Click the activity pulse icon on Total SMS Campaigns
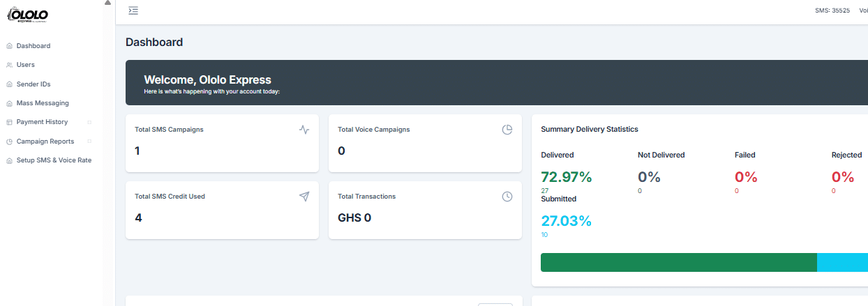This screenshot has height=306, width=868. coord(304,130)
